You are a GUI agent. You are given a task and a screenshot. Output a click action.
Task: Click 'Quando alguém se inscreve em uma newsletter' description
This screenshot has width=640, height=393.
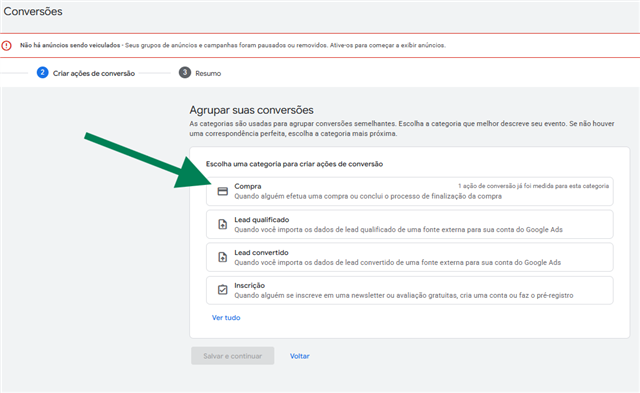click(x=404, y=295)
